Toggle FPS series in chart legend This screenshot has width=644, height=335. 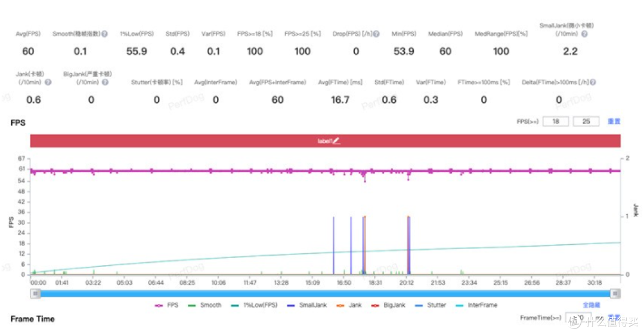click(x=166, y=305)
